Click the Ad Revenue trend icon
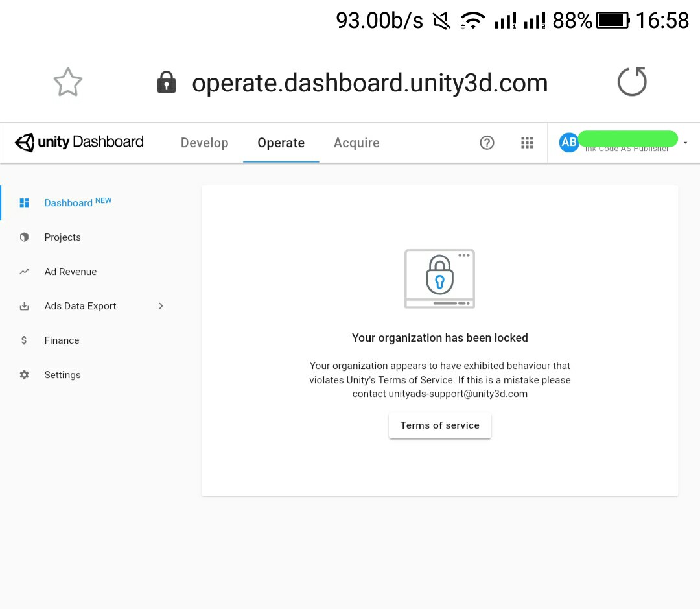The image size is (700, 609). tap(24, 271)
